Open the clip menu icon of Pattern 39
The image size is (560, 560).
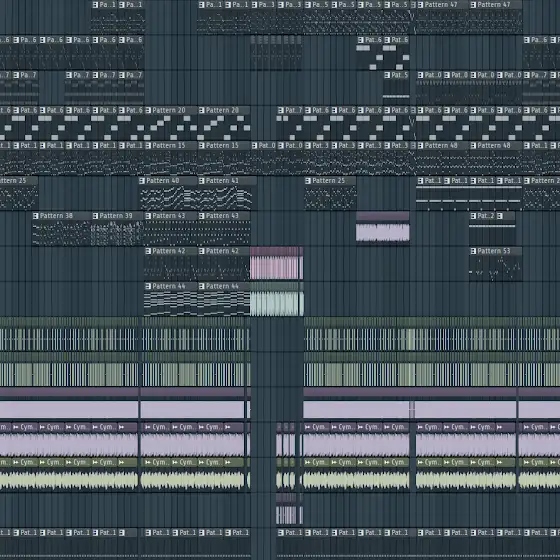click(95, 216)
